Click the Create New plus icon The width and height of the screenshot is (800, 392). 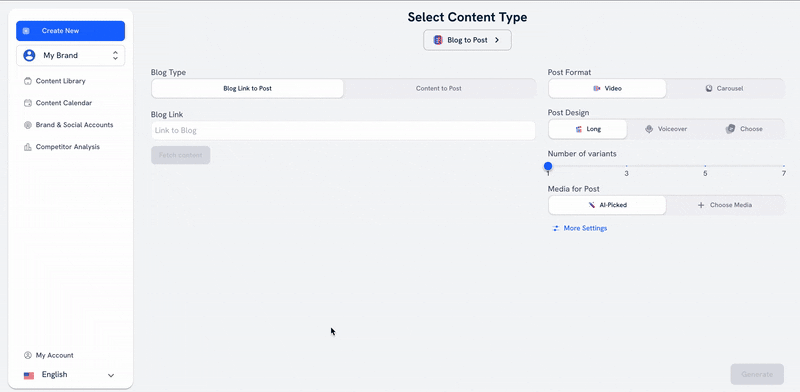coord(26,31)
